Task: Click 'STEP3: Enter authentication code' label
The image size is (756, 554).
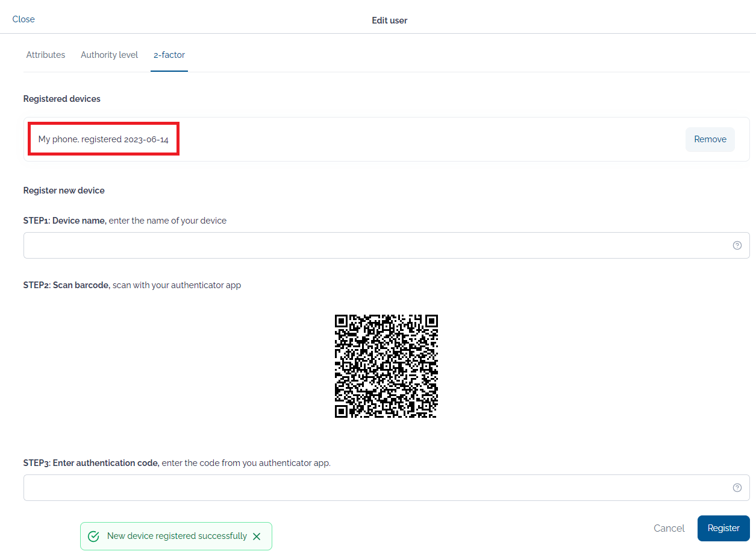Action: [92, 463]
